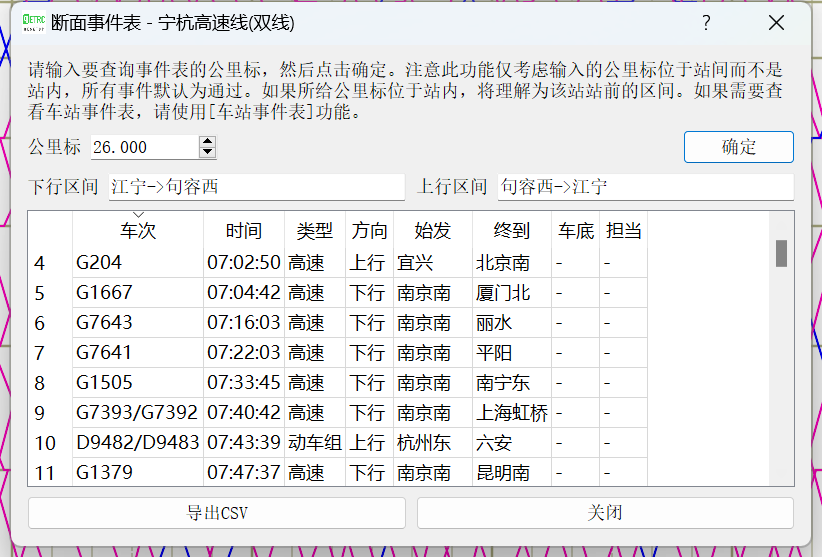The image size is (822, 557).
Task: Select train cell G1505
Action: point(138,383)
